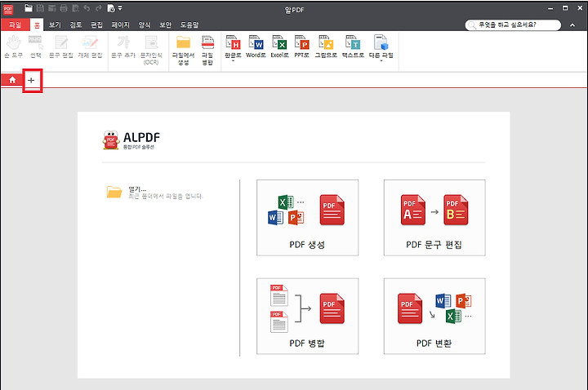The width and height of the screenshot is (588, 390).
Task: Open the recent documents clock icon
Action: pos(111,8)
